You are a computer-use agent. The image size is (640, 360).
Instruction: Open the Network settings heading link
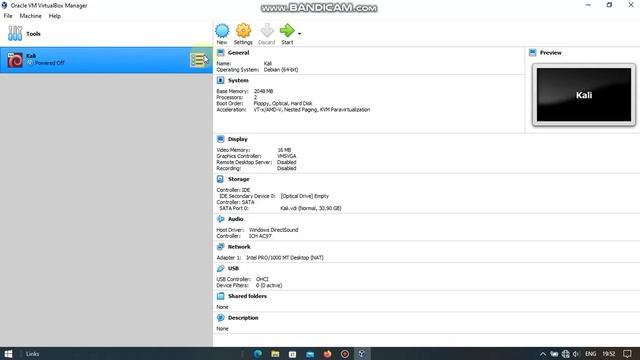tap(239, 247)
